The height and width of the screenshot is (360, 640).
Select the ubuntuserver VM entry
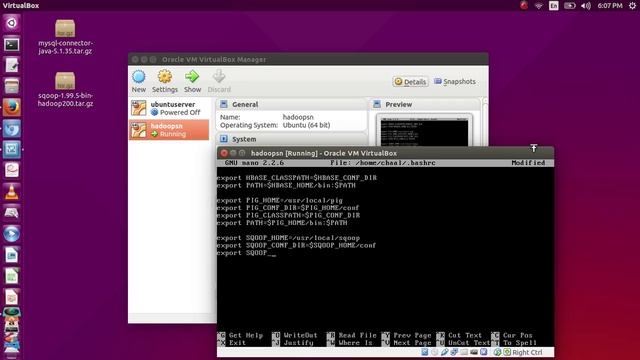pos(169,108)
